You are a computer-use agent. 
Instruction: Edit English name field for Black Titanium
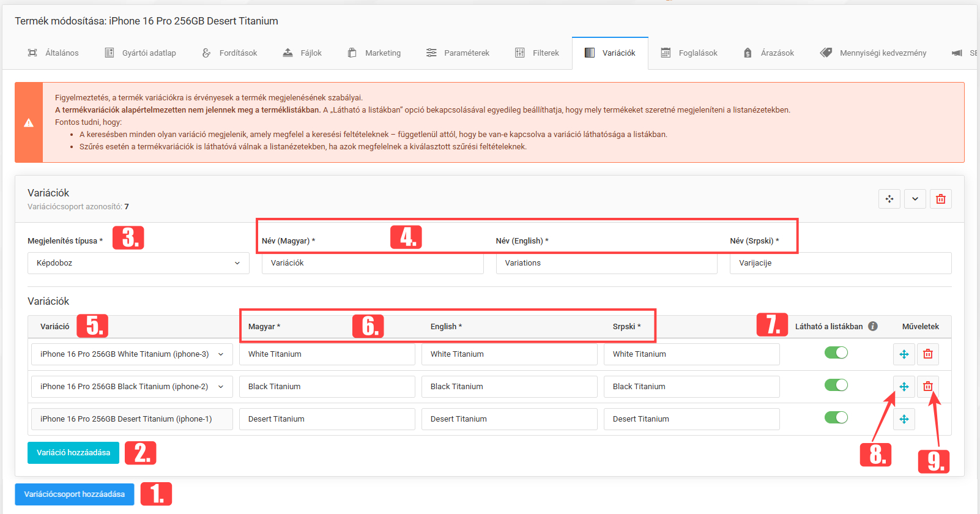[x=510, y=387]
